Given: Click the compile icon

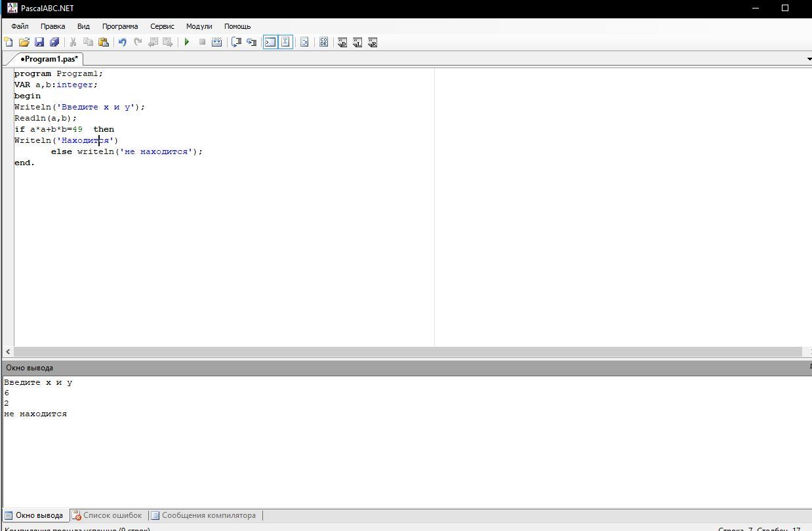Looking at the screenshot, I should (x=217, y=42).
